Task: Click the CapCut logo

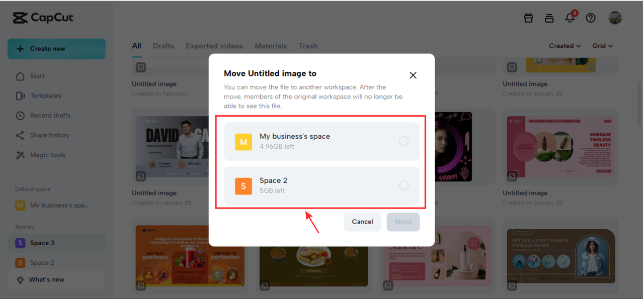Action: tap(43, 18)
